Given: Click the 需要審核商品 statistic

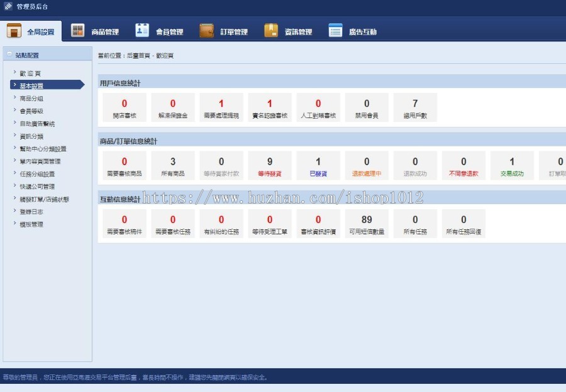Looking at the screenshot, I should click(x=124, y=165).
